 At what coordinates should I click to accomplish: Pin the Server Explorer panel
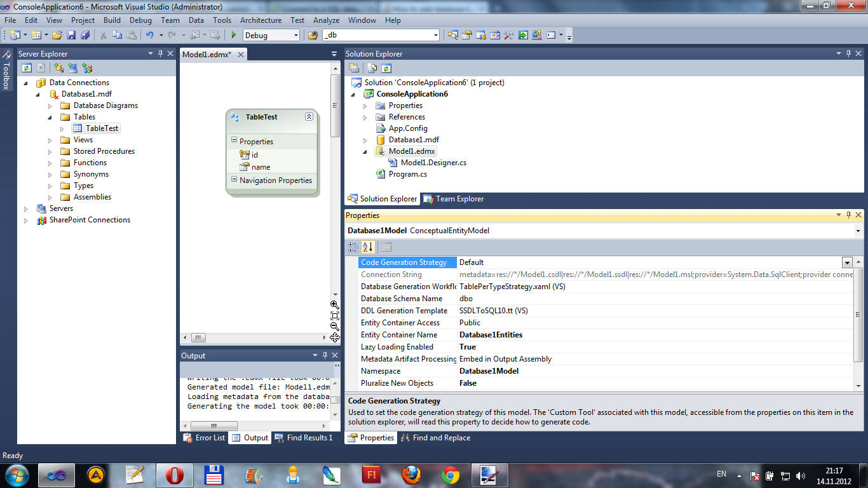[x=161, y=54]
